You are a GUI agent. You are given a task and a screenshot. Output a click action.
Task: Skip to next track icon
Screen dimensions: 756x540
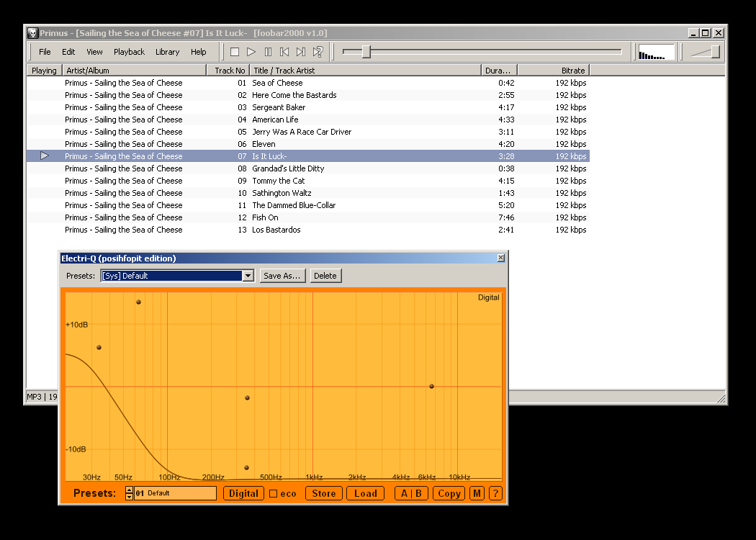pyautogui.click(x=301, y=52)
